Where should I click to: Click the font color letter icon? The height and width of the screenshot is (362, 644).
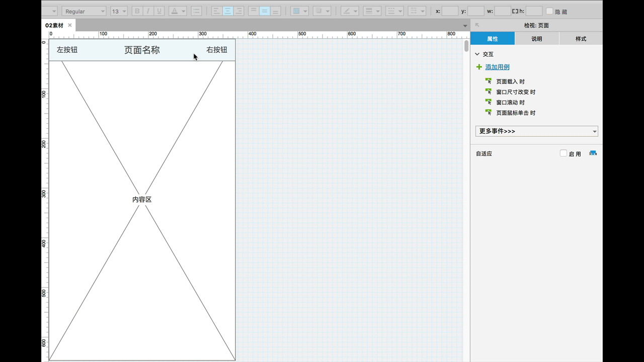pos(175,11)
